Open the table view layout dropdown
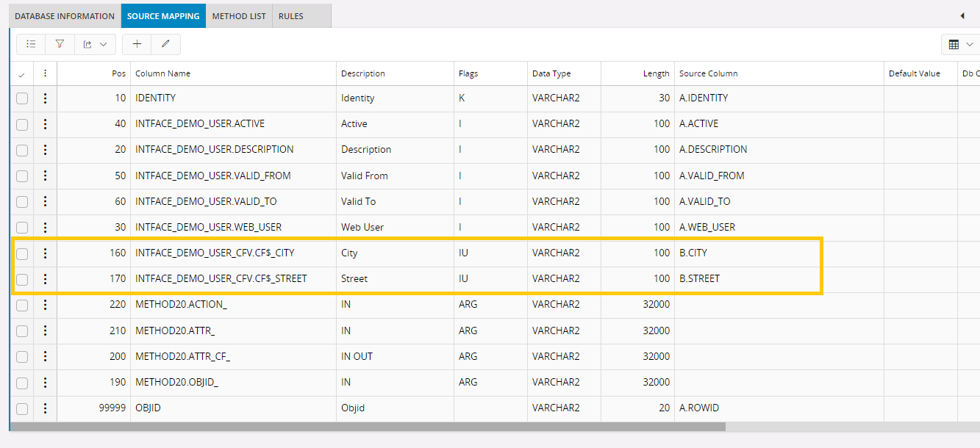Viewport: 980px width, 448px height. pyautogui.click(x=960, y=44)
